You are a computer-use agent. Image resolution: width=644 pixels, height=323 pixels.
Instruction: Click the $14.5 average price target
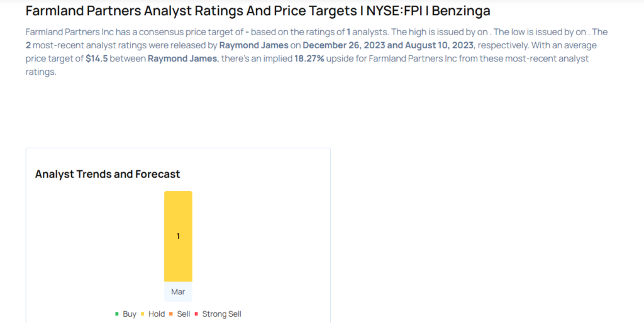pyautogui.click(x=97, y=59)
